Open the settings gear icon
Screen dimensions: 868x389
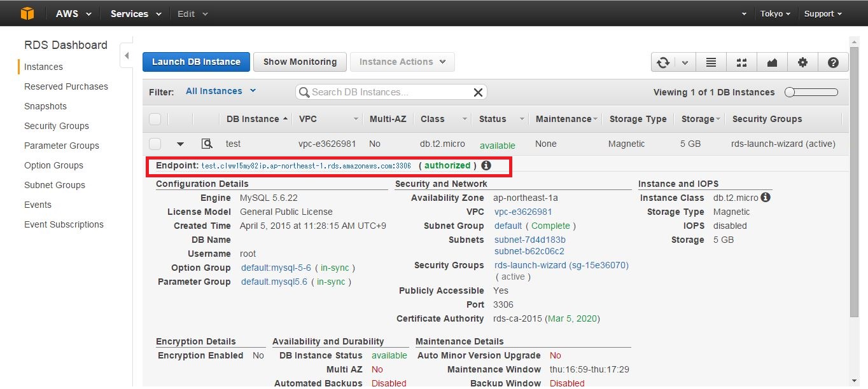[802, 62]
